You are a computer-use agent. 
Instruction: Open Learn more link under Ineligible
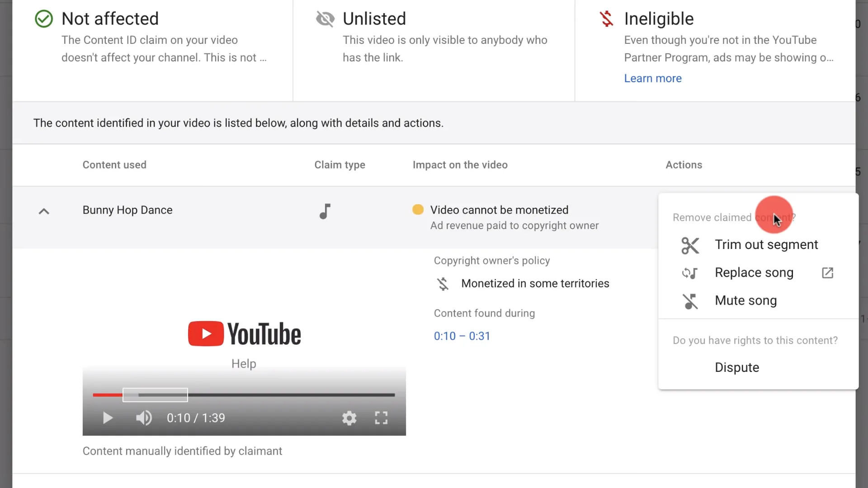(x=652, y=78)
